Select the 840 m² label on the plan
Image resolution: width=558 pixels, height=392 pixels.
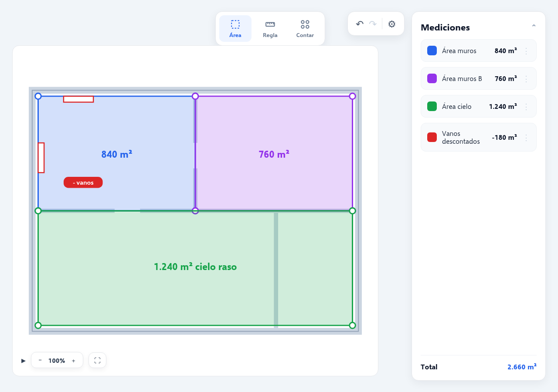(117, 154)
